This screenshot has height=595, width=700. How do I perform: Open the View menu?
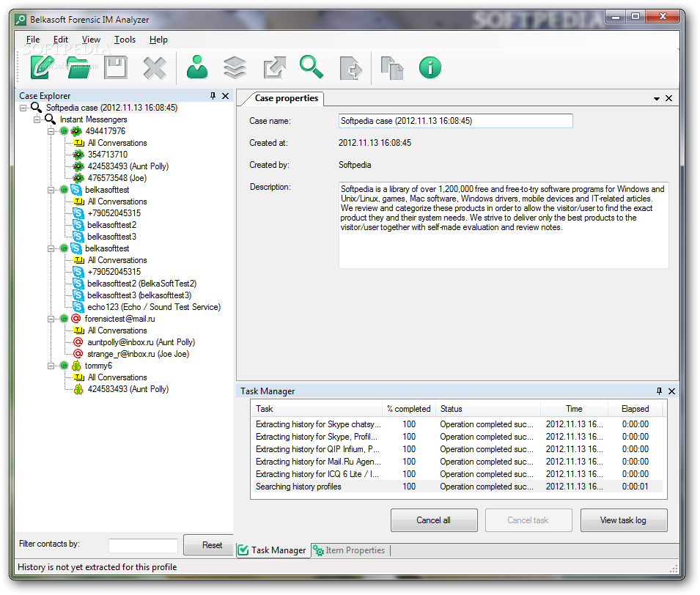(x=91, y=40)
